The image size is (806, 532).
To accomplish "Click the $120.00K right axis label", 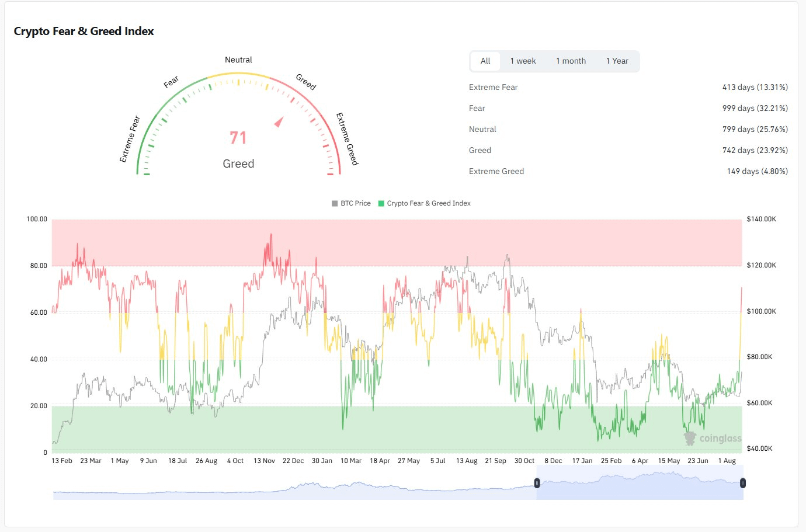I will [x=761, y=265].
